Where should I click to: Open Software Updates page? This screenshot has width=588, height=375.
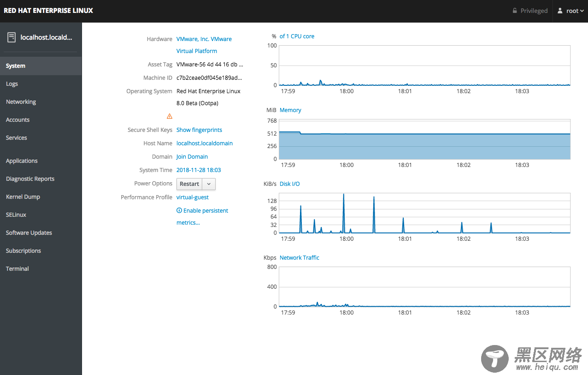(x=41, y=233)
